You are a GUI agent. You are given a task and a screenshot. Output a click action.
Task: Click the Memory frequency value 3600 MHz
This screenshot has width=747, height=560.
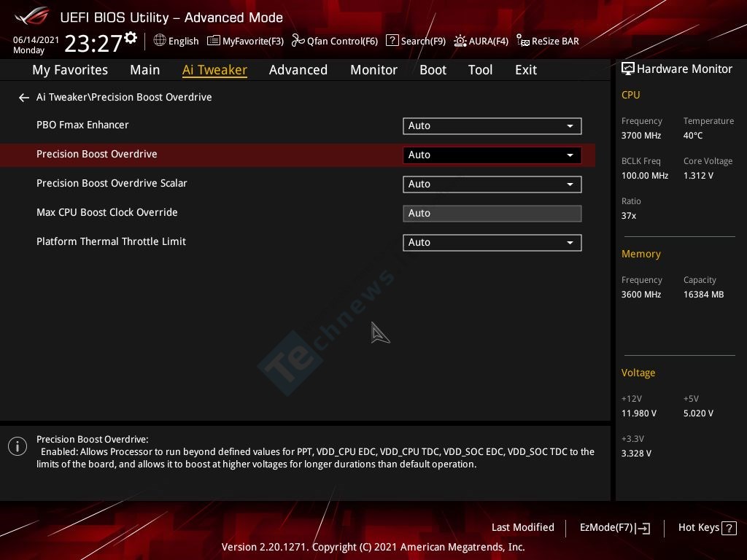[641, 295]
